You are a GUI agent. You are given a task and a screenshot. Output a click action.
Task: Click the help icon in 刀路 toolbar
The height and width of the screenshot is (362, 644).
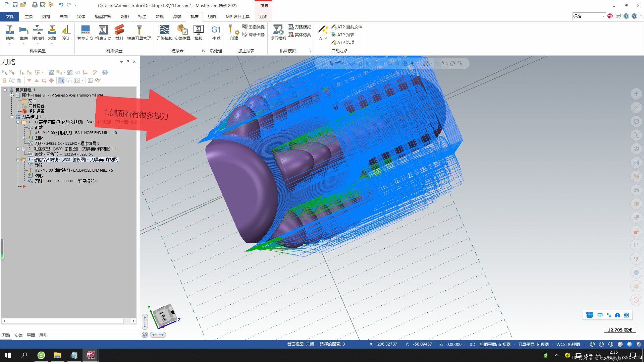(x=105, y=72)
